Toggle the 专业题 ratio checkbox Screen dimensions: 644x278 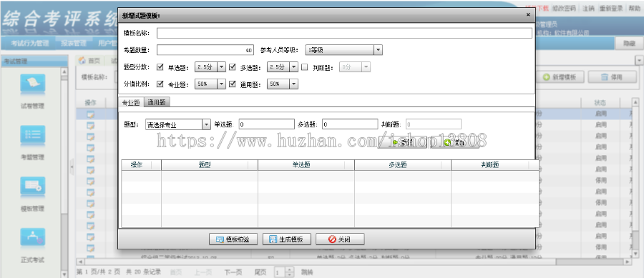160,84
